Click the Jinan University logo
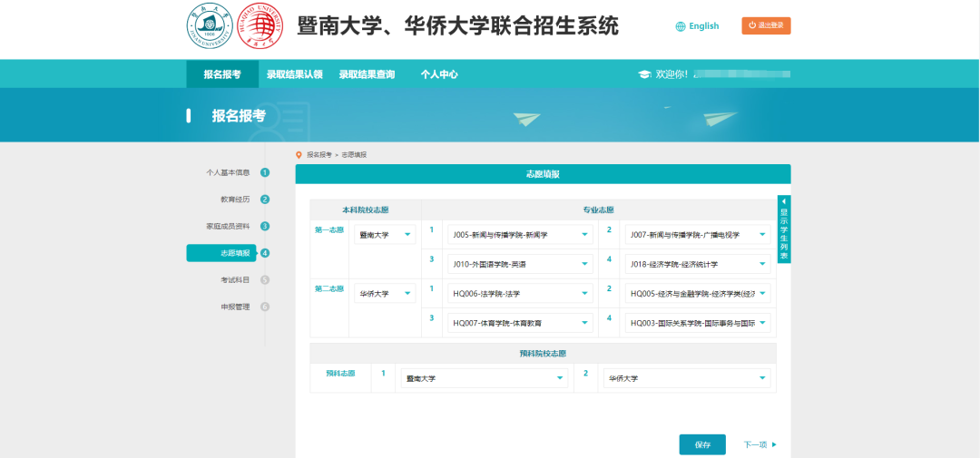 [209, 27]
